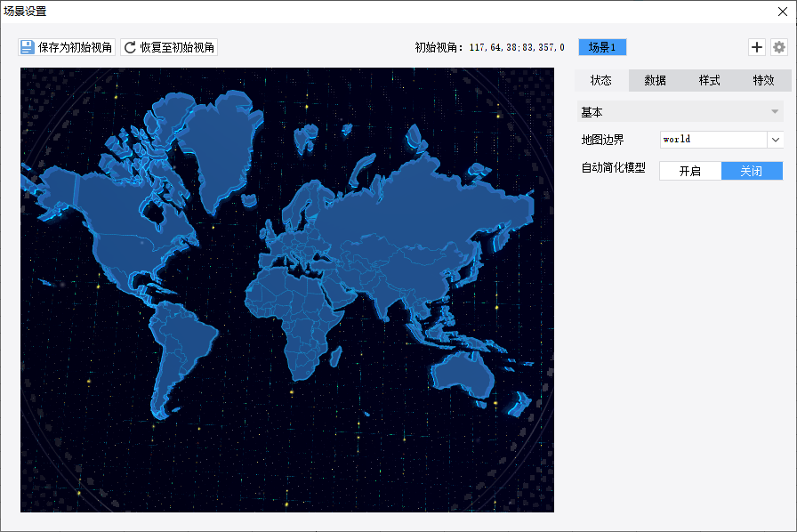Click the restore initial view refresh icon
This screenshot has height=532, width=797.
130,47
